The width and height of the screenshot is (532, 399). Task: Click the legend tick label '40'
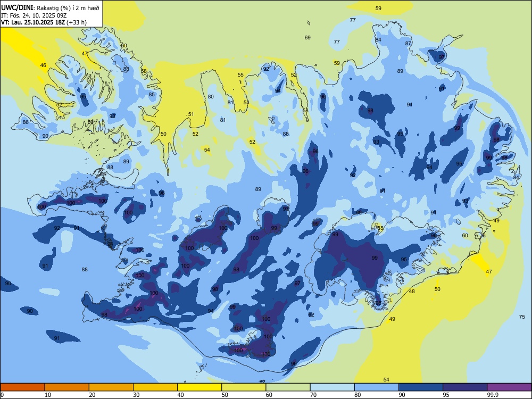180,395
